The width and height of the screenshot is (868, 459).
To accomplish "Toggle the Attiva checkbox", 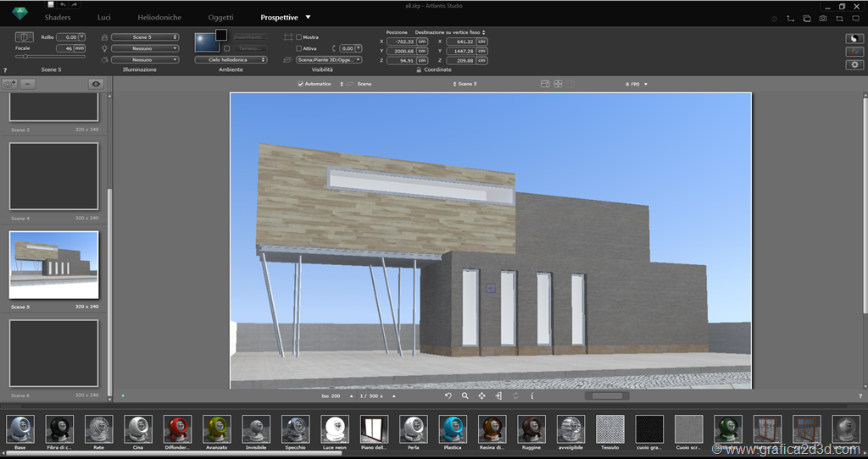I will [x=299, y=48].
